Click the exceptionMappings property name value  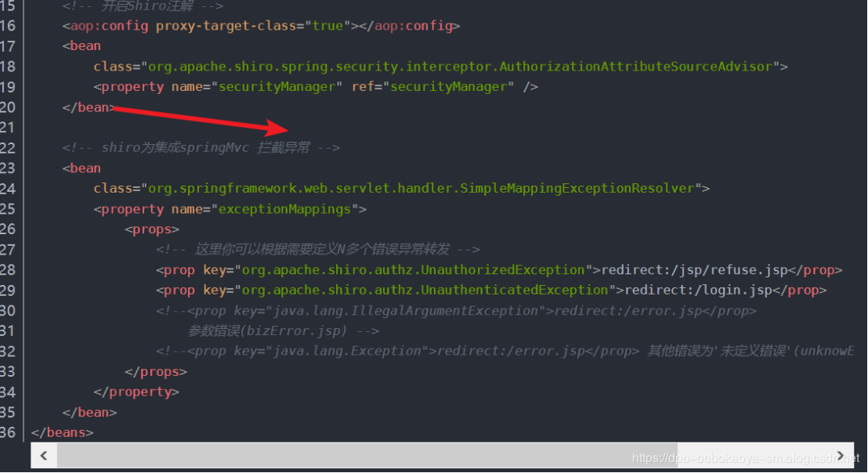click(x=284, y=209)
